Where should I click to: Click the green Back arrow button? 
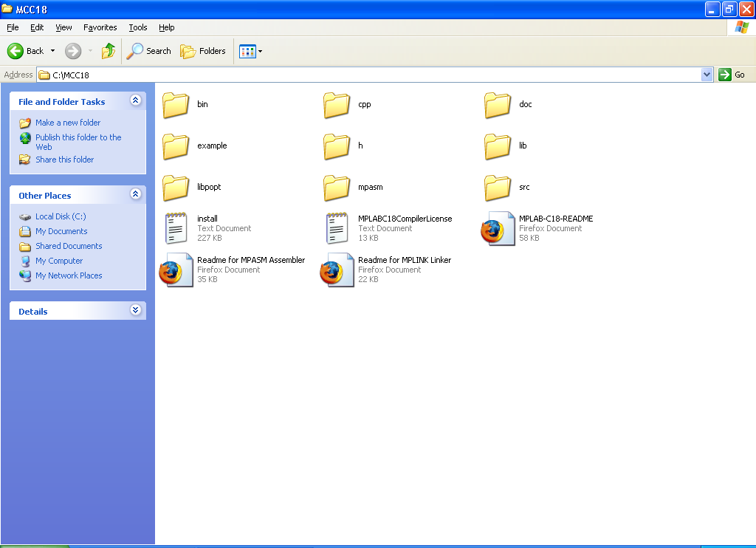tap(16, 51)
